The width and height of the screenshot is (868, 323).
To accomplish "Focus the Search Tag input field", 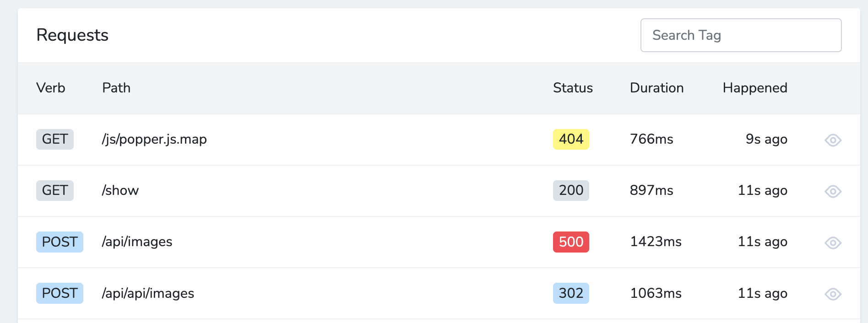I will click(x=740, y=35).
